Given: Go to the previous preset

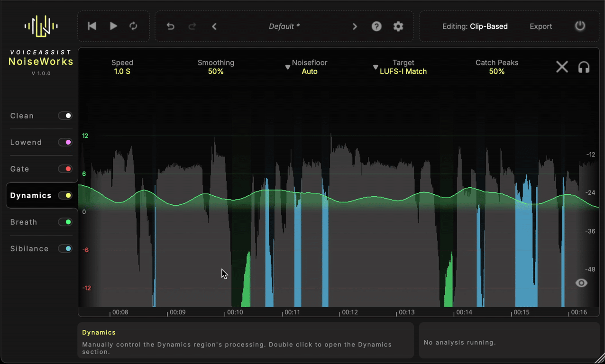Looking at the screenshot, I should click(x=214, y=26).
